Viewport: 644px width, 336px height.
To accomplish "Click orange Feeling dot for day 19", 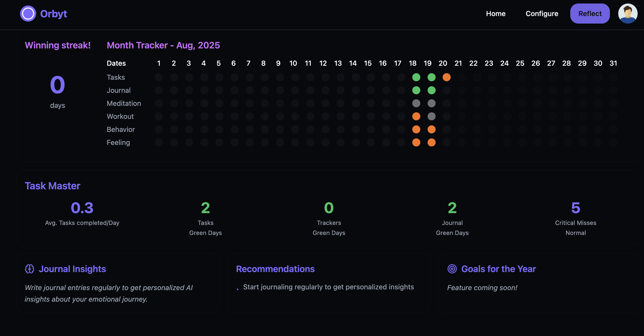I will 431,142.
